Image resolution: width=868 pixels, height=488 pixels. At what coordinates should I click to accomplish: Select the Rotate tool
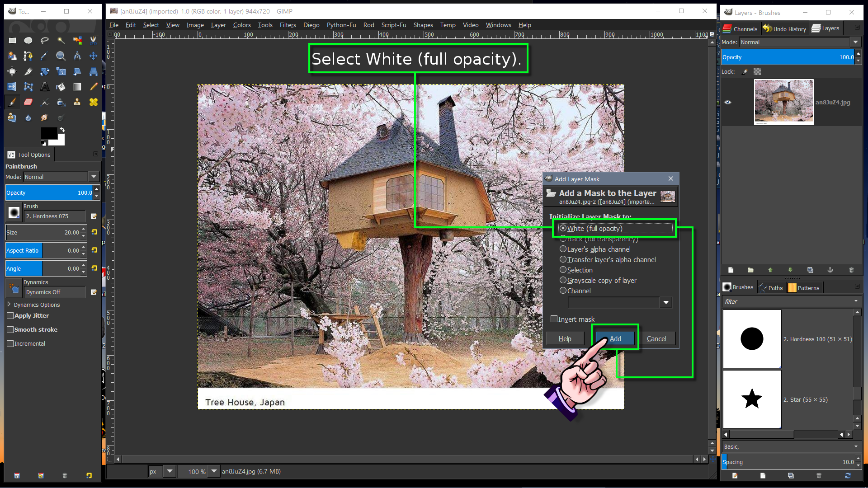[44, 71]
